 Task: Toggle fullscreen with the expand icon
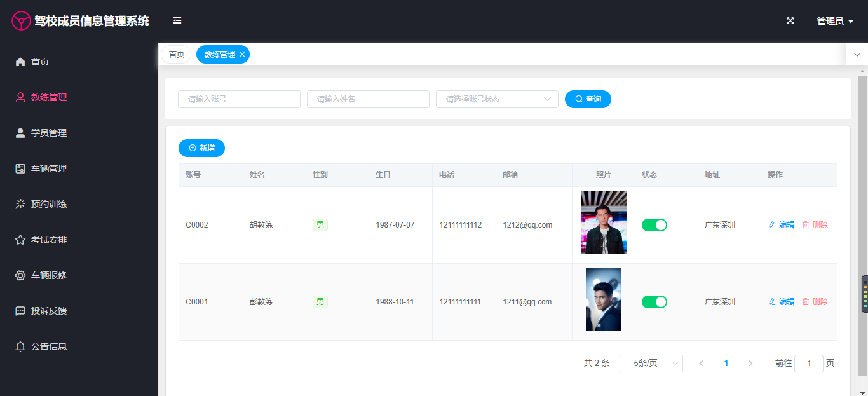coord(790,21)
